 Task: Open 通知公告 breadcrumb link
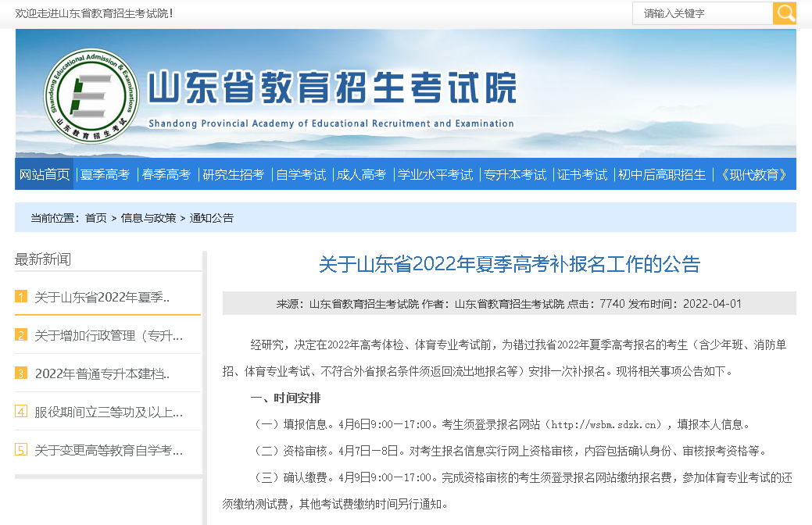(212, 218)
